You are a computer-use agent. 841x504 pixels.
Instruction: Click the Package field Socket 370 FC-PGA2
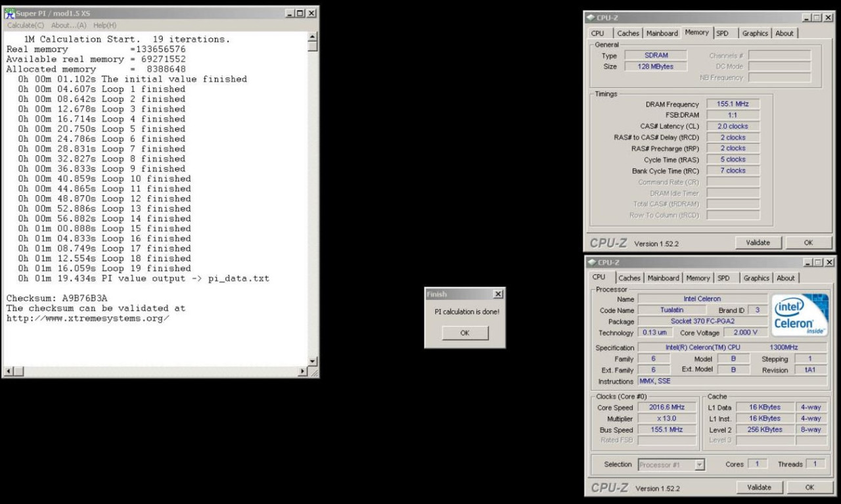click(x=702, y=321)
